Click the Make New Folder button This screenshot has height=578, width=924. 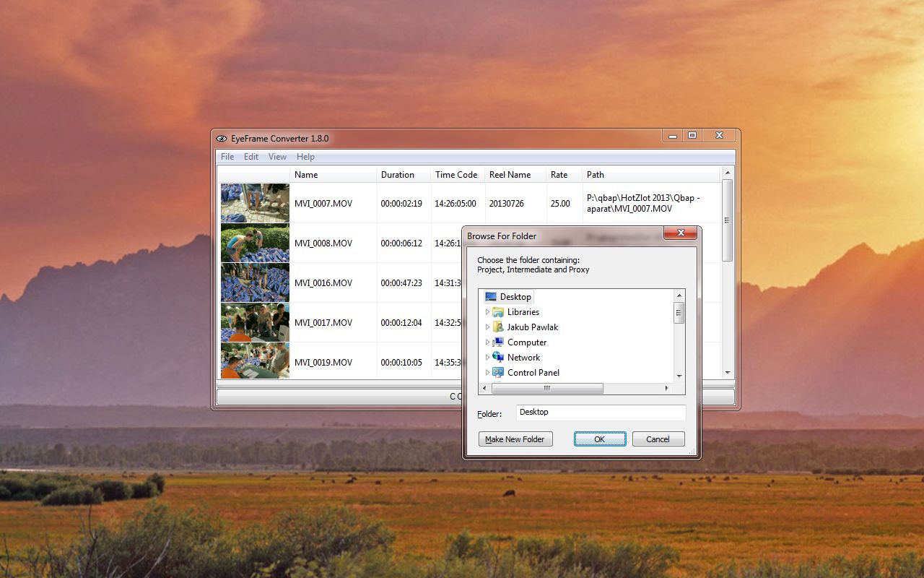coord(515,439)
